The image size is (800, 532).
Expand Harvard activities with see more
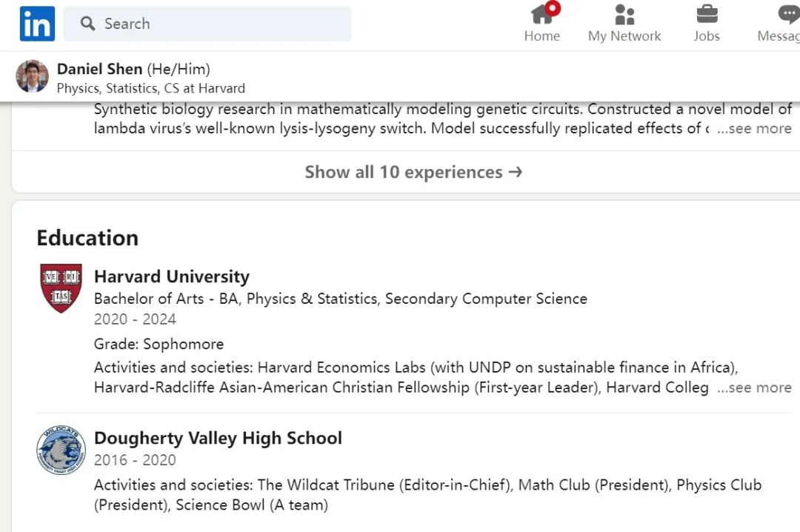pos(754,388)
